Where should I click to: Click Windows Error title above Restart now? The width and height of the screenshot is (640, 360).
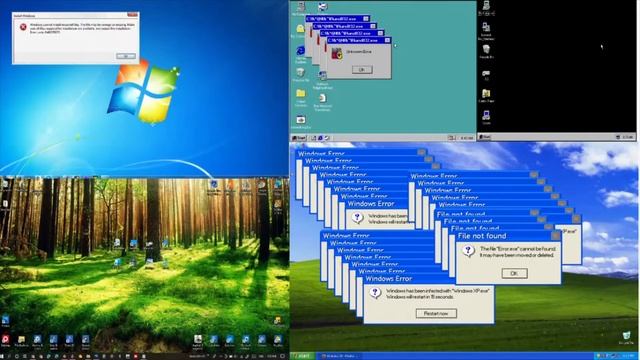[389, 279]
